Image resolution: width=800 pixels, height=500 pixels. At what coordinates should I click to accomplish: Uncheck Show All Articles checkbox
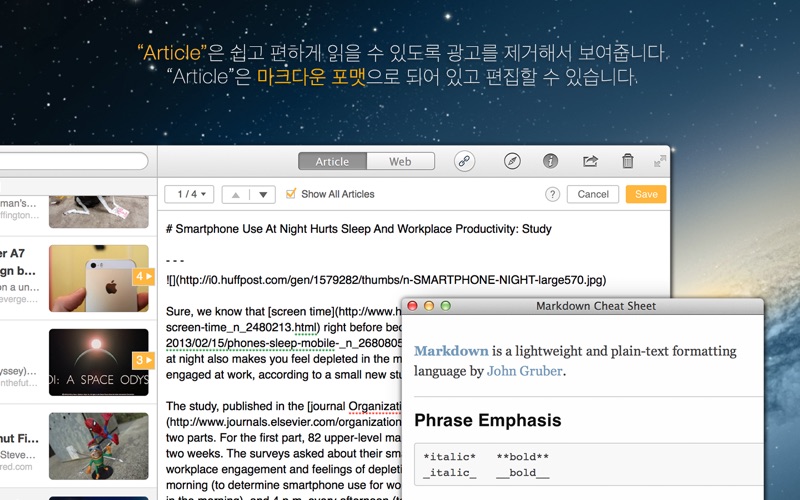pyautogui.click(x=291, y=193)
